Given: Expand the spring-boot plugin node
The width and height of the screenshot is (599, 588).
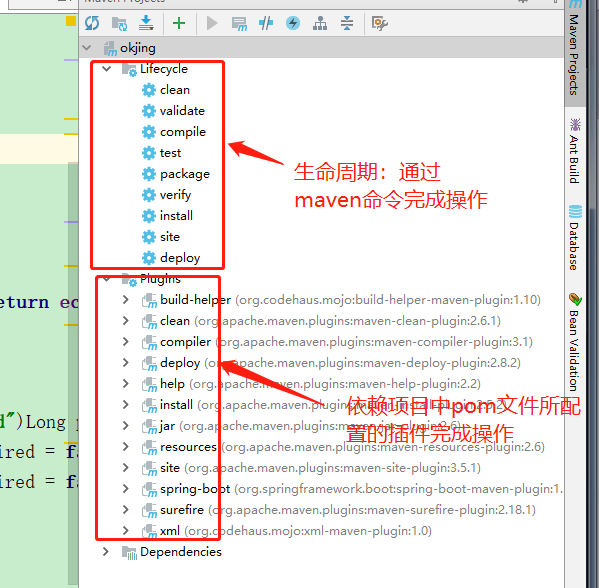Looking at the screenshot, I should [x=126, y=489].
